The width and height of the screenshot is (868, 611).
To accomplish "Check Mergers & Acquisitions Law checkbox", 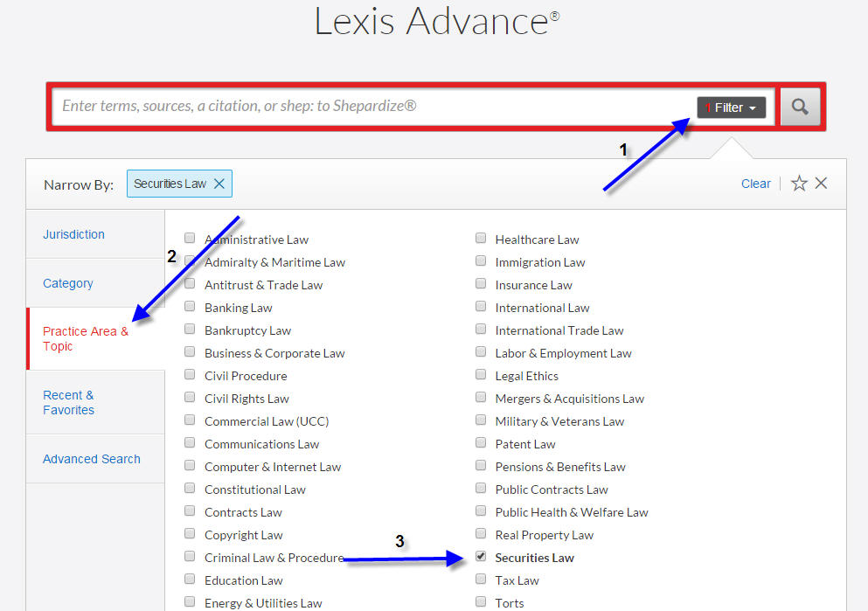I will tap(481, 397).
